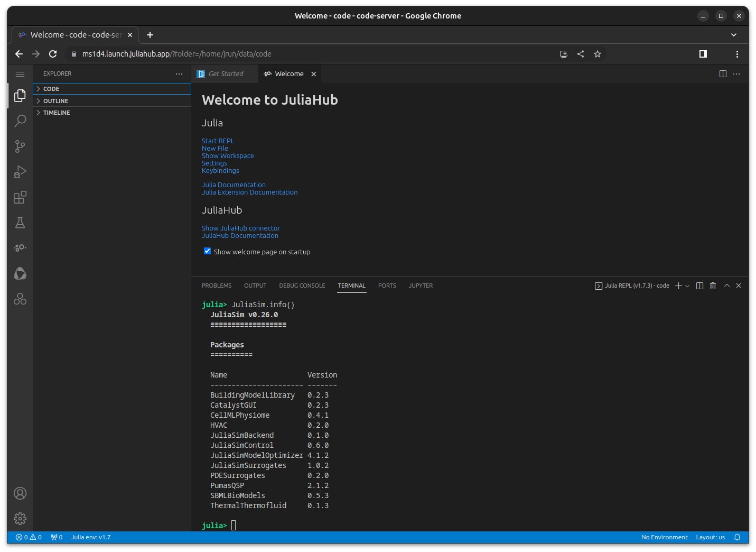Click the Show Workspace link
The width and height of the screenshot is (756, 552).
click(x=228, y=156)
